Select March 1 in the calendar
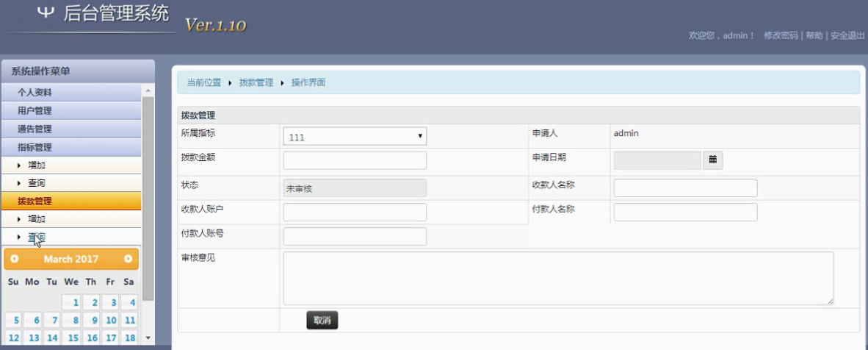The width and height of the screenshot is (868, 350). [x=71, y=303]
